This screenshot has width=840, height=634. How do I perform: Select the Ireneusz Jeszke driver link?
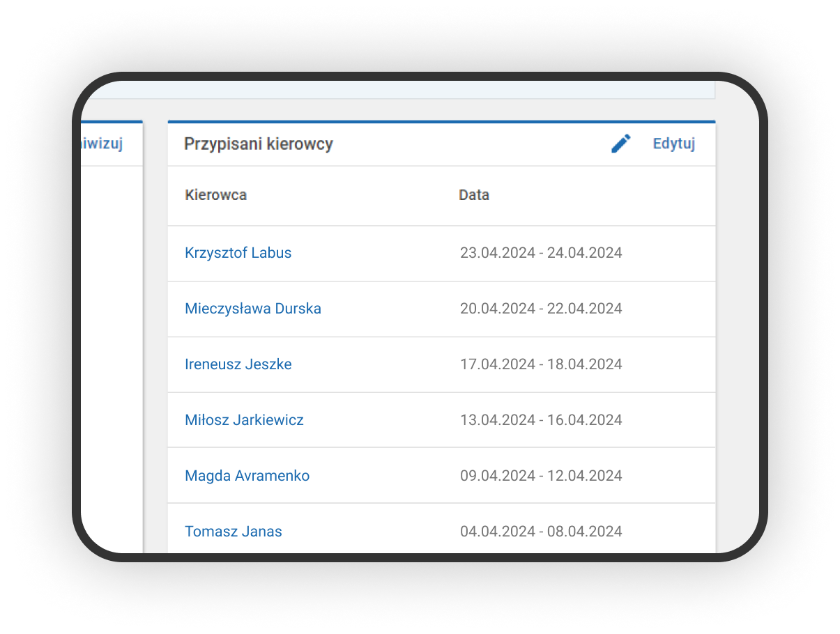[238, 364]
